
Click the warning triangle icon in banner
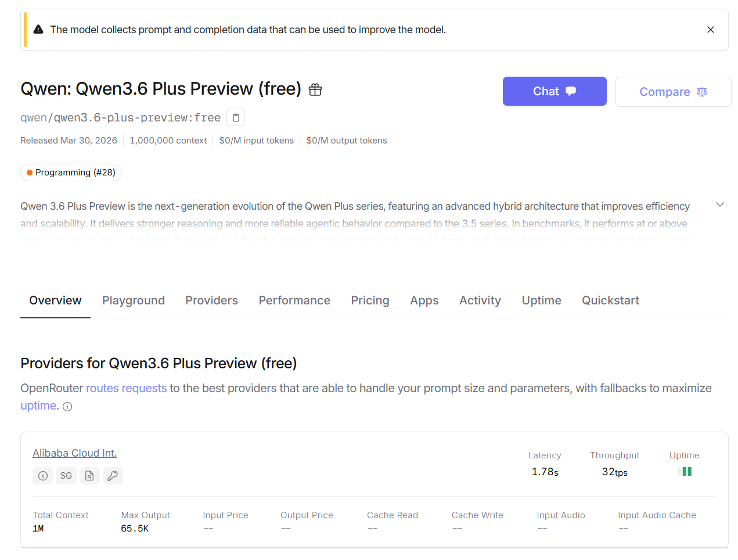(x=38, y=30)
